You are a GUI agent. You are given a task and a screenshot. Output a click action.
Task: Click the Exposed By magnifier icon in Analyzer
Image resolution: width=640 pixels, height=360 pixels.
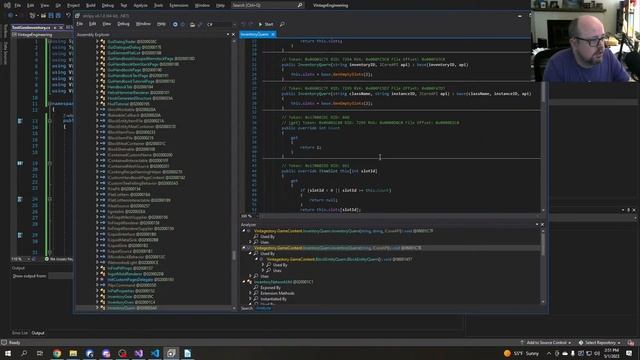tap(256, 287)
